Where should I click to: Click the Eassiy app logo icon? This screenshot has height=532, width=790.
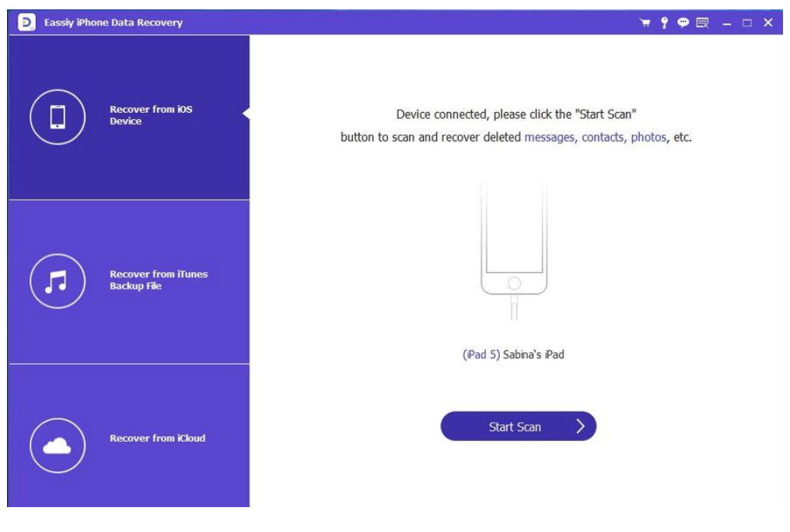coord(26,22)
